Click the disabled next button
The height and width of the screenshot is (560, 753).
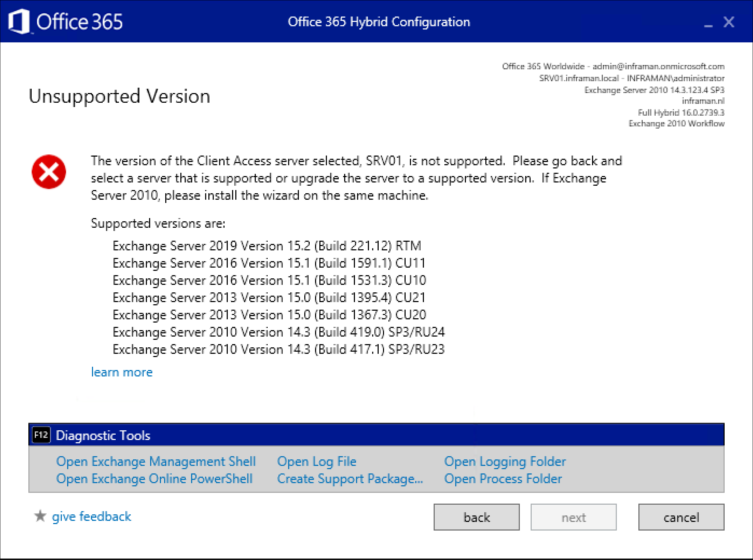click(573, 517)
